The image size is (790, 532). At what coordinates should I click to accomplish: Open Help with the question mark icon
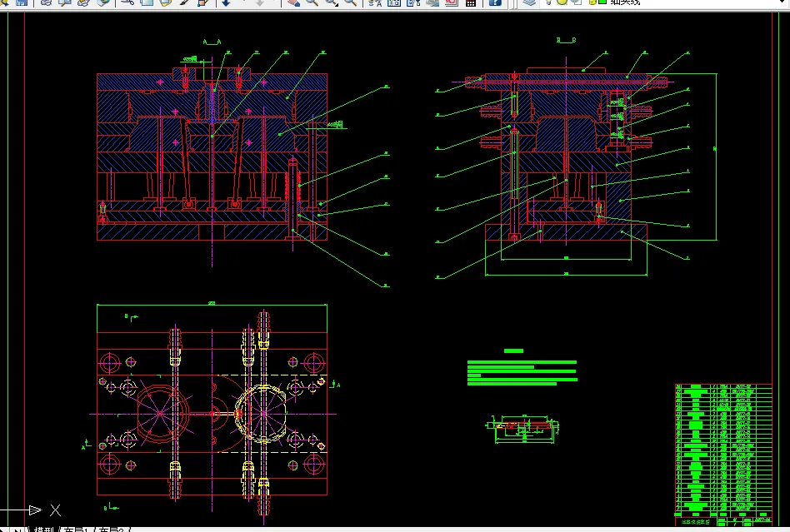click(x=495, y=2)
